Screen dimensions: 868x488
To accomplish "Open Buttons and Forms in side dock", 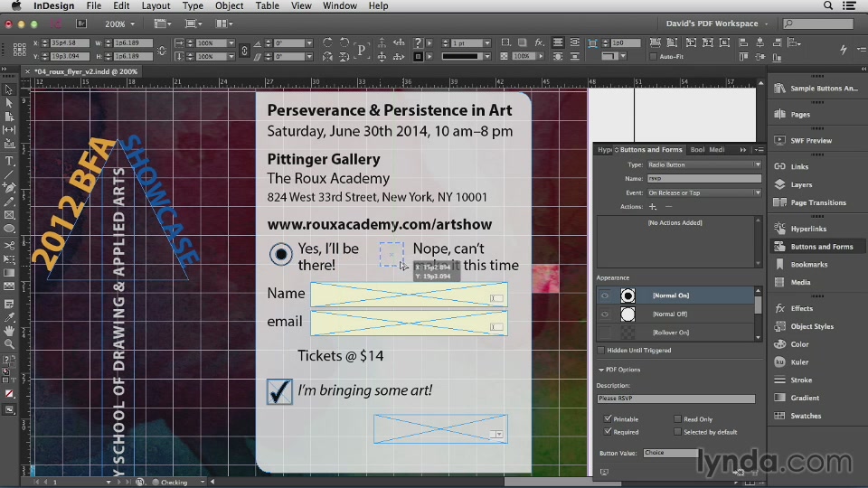I will coord(814,247).
